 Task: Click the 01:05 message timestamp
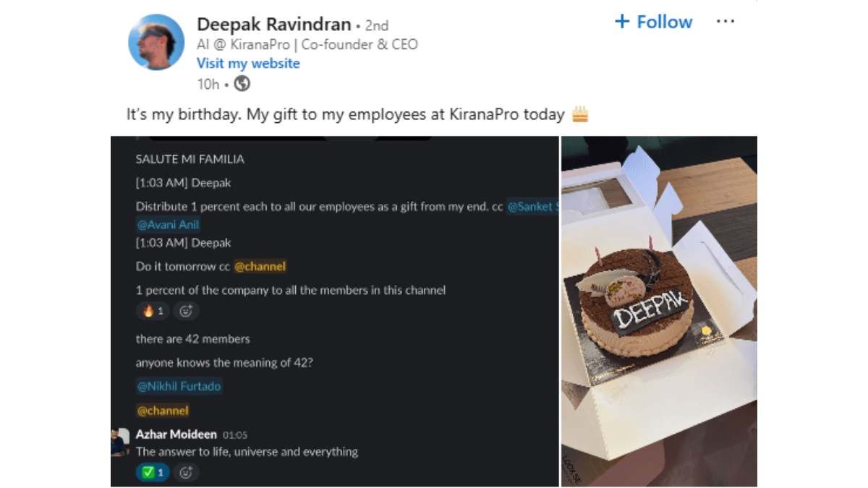[x=235, y=435]
